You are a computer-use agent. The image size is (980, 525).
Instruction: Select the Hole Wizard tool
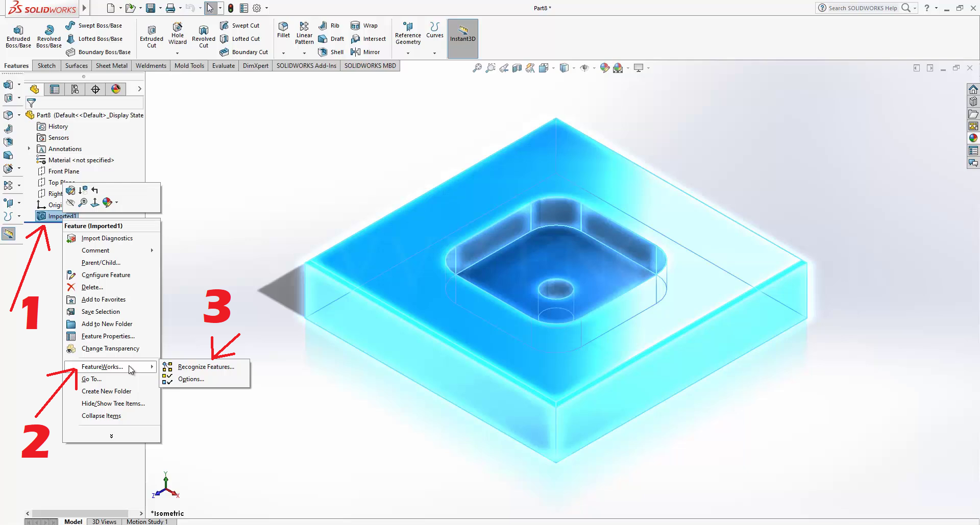pos(177,34)
